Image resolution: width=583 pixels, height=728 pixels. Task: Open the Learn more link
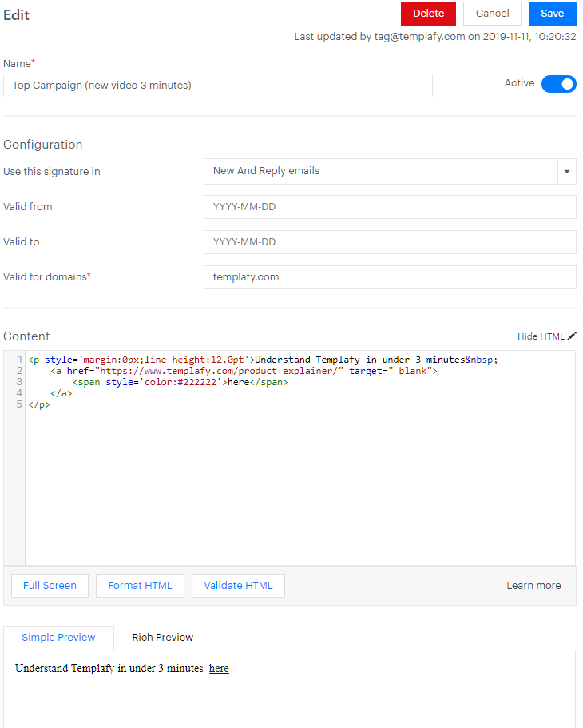pyautogui.click(x=533, y=585)
